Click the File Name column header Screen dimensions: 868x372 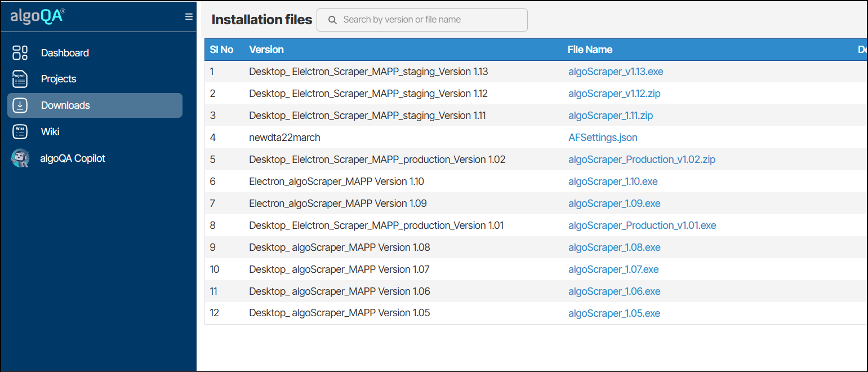(x=590, y=50)
